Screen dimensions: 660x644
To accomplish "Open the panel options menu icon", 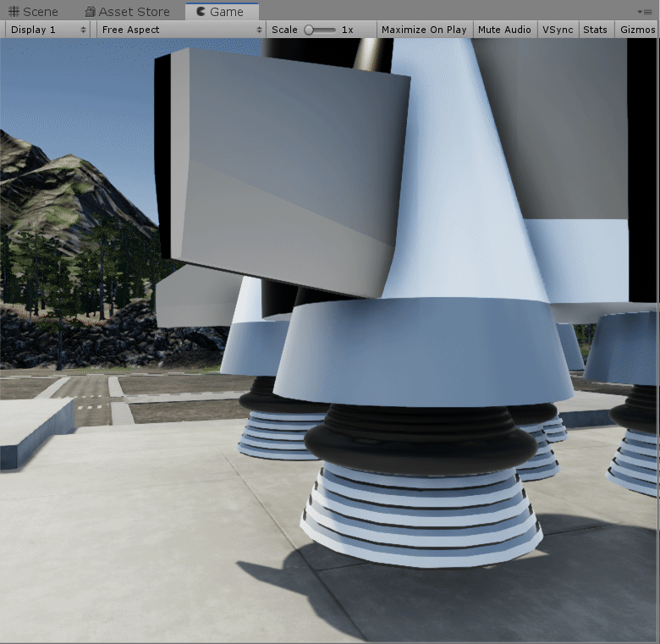I will 645,12.
